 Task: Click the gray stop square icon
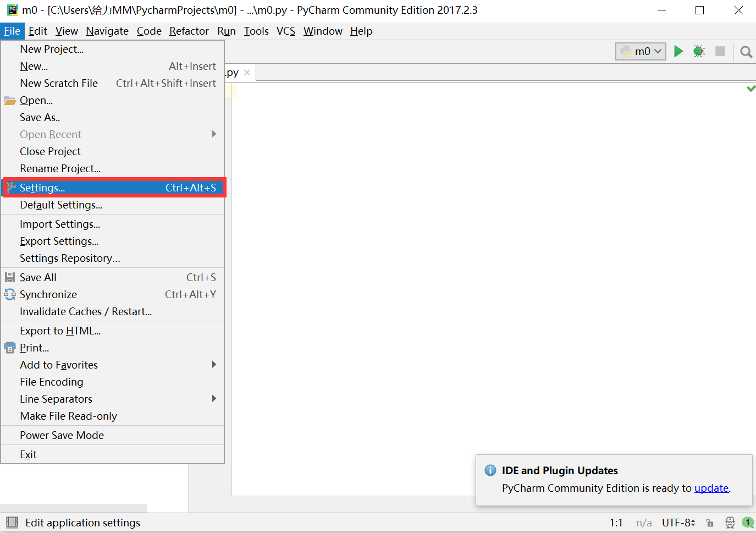point(720,51)
